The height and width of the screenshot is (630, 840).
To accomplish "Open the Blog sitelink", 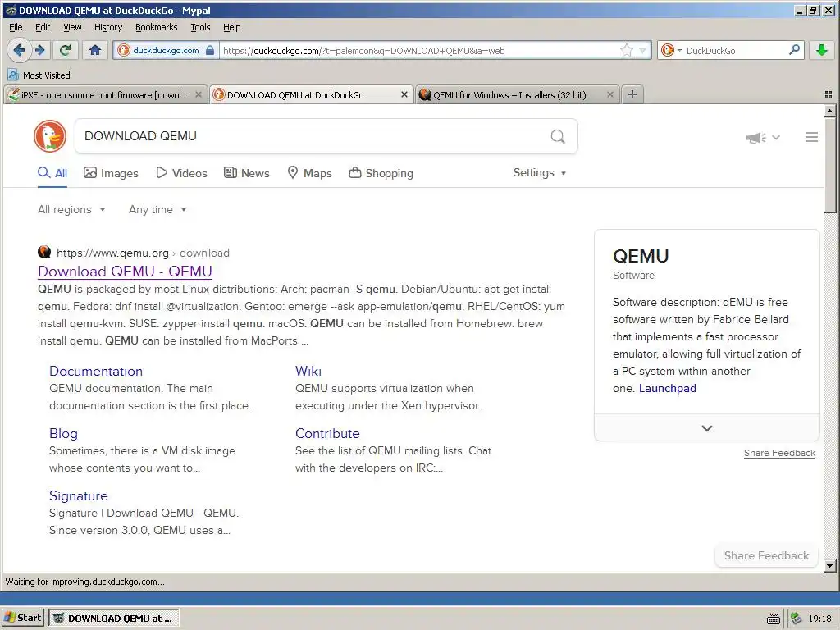I will tap(63, 433).
